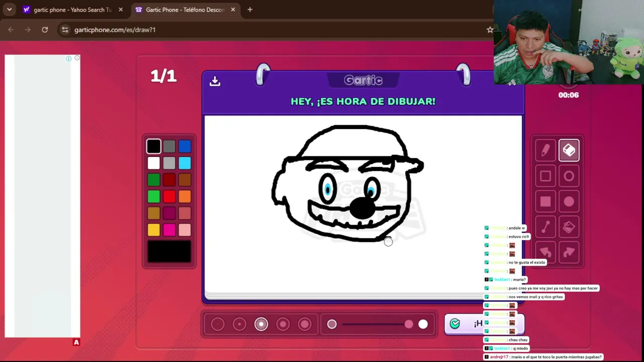Screen dimensions: 644x362
Task: Pick the magenta-purple color swatch
Action: [x=169, y=213]
